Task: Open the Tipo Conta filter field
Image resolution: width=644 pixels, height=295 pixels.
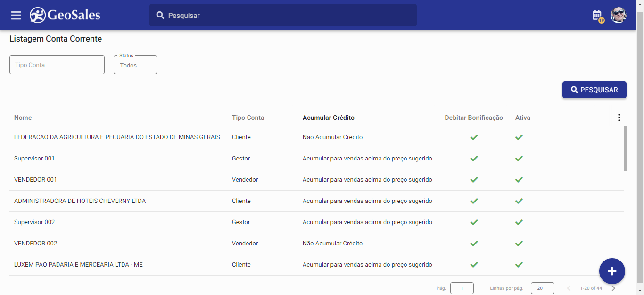Action: point(57,65)
